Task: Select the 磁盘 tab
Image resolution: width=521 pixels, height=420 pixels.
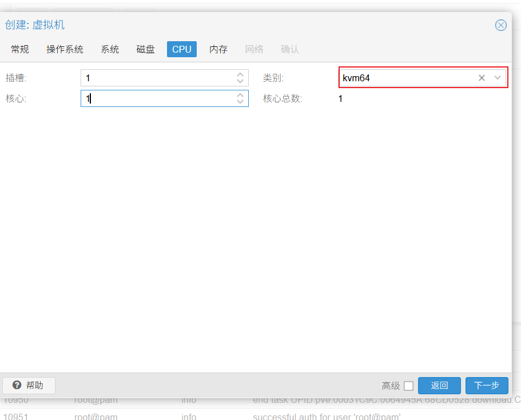Action: point(145,49)
